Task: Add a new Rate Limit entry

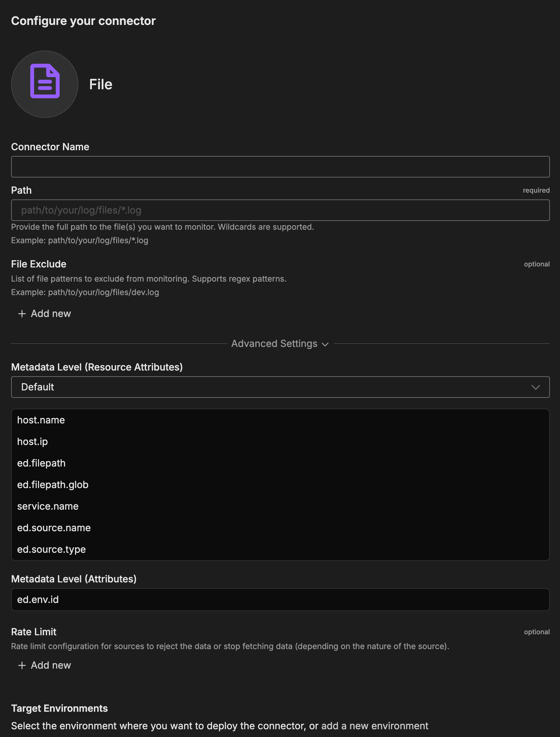Action: click(x=45, y=665)
